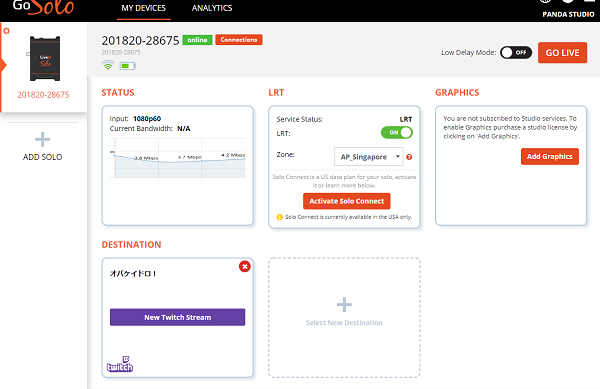Click Select New Destination text
The width and height of the screenshot is (600, 389).
344,323
